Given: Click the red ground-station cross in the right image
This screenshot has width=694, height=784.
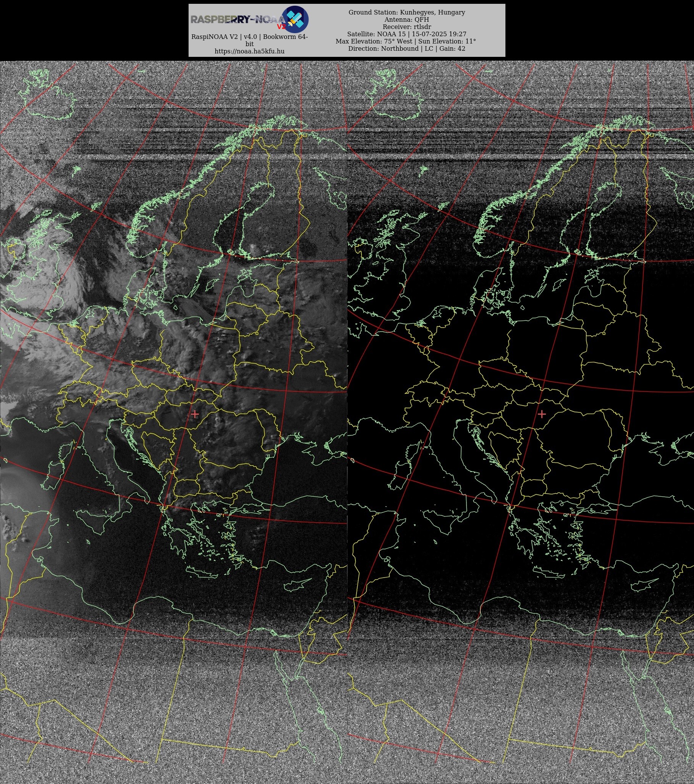Looking at the screenshot, I should [x=542, y=414].
